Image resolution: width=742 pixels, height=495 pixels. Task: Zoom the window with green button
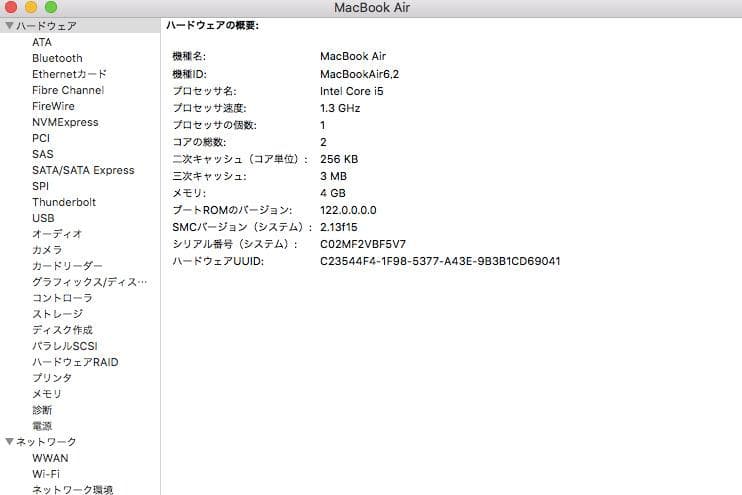51,7
